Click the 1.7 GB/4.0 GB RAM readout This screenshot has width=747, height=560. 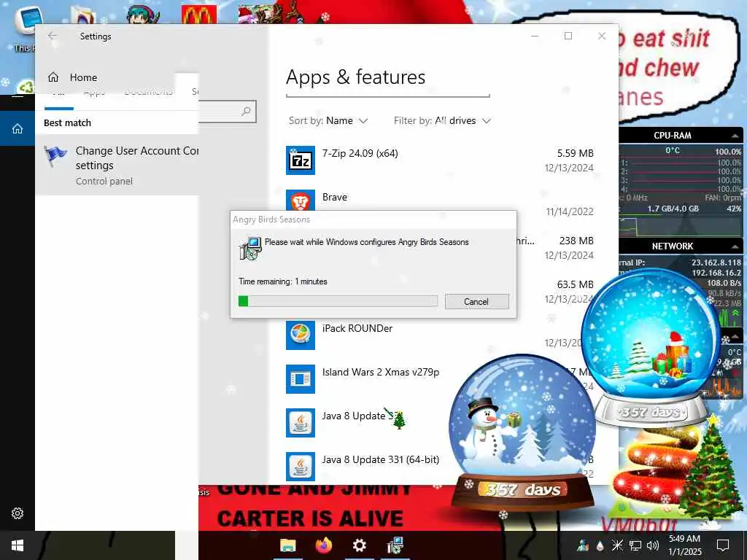[673, 209]
